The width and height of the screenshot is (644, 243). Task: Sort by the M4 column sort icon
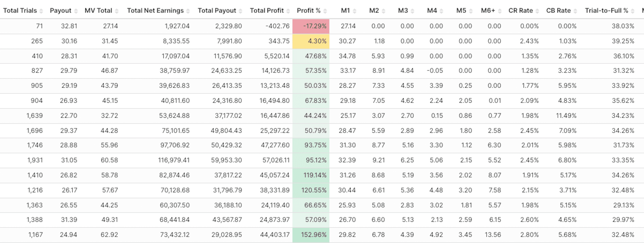click(x=441, y=11)
